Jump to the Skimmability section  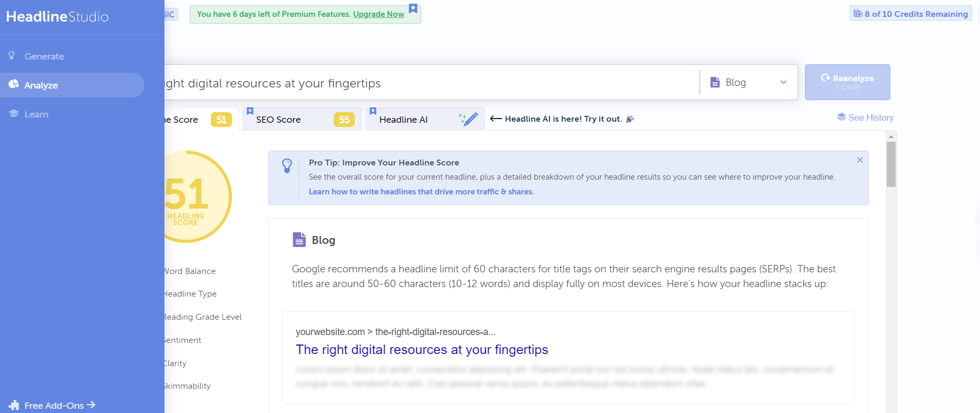pos(188,386)
